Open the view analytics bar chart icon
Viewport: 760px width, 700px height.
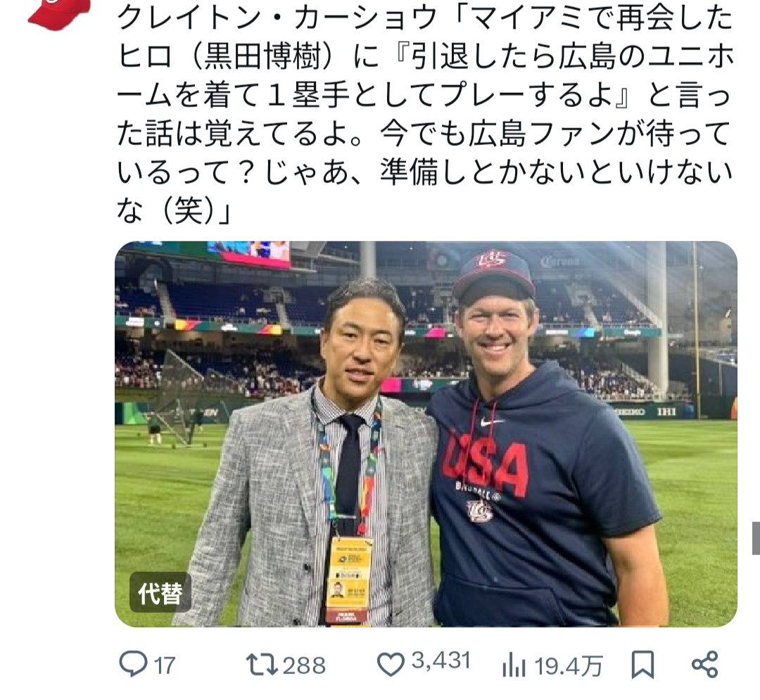pos(514,664)
